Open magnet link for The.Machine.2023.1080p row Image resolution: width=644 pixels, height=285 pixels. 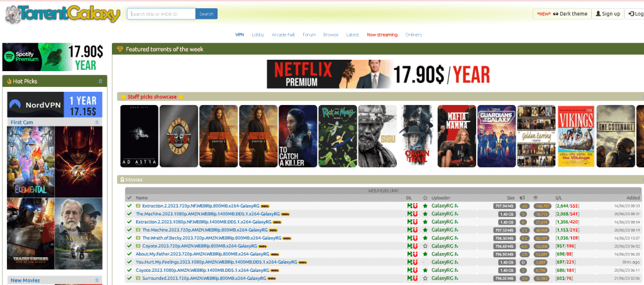coord(414,214)
